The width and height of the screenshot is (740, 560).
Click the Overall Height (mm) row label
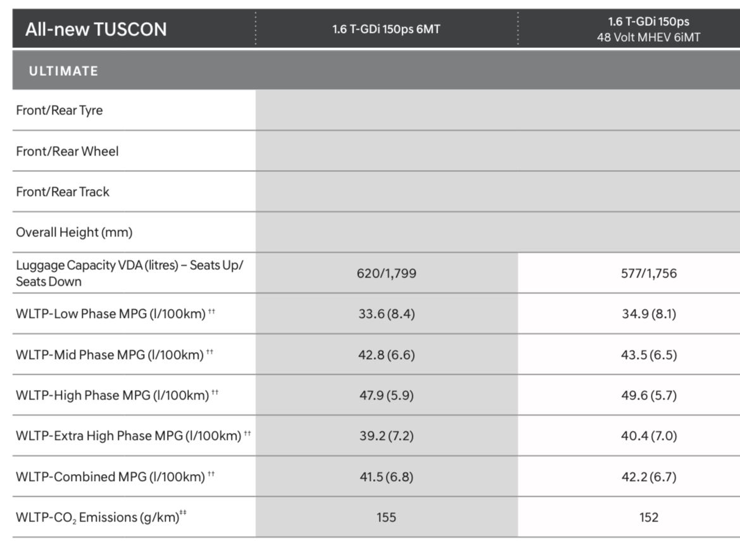coord(74,232)
